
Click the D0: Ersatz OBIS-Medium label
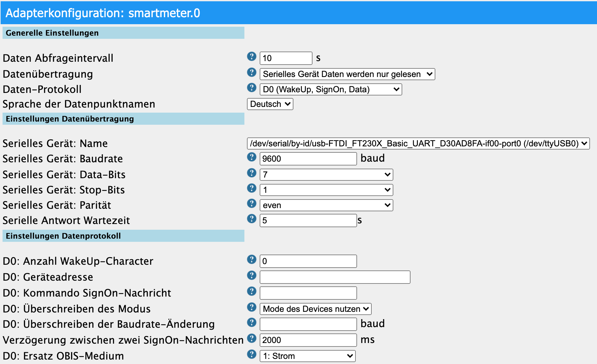pyautogui.click(x=63, y=356)
